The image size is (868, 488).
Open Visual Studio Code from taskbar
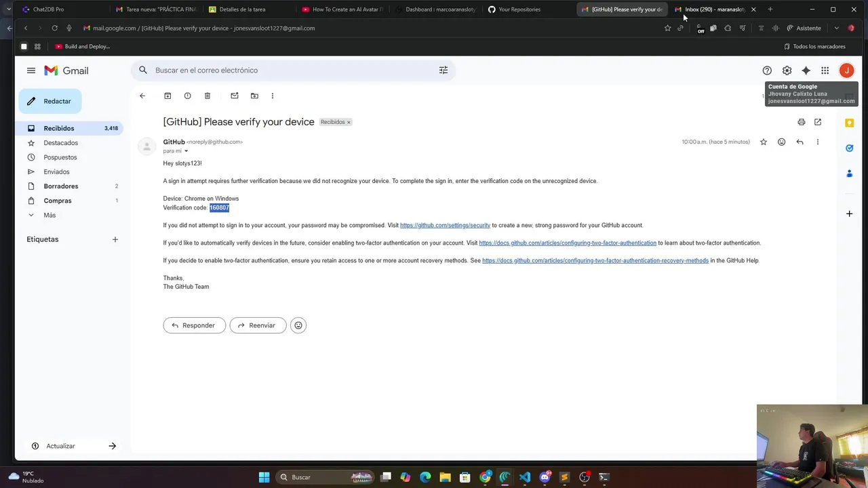[x=525, y=477]
